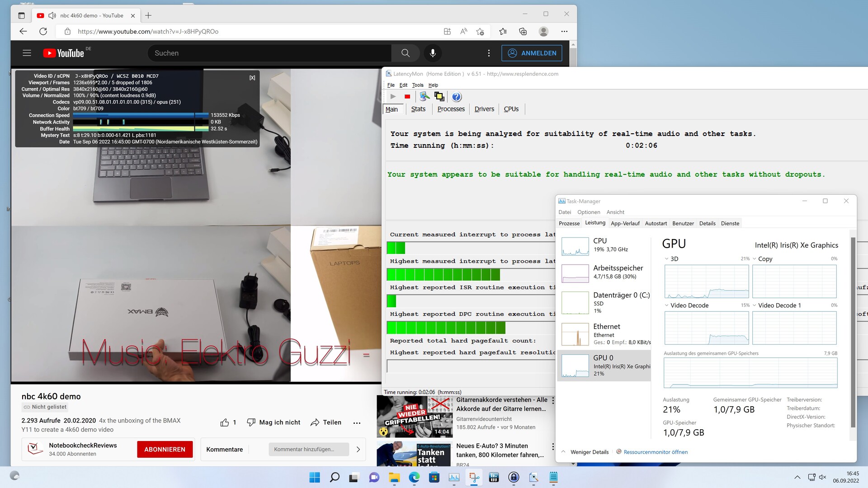Viewport: 868px width, 488px height.
Task: Expand comments section with right chevron
Action: click(358, 450)
